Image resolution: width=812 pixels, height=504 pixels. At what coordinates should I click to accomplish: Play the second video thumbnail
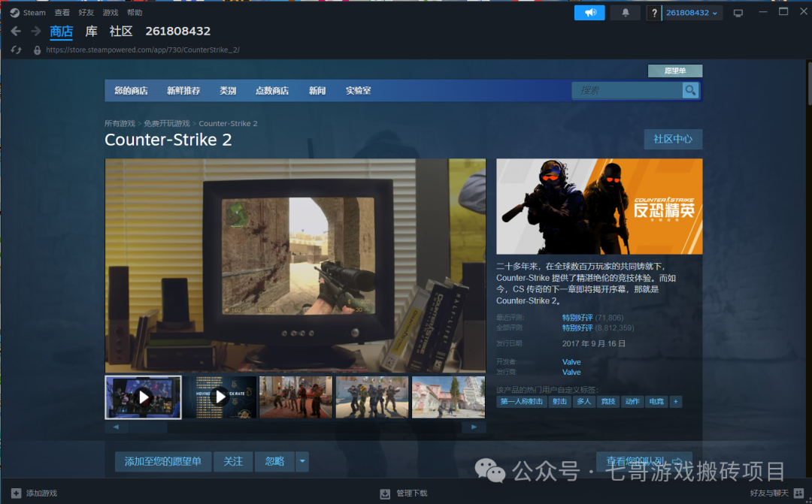point(220,397)
